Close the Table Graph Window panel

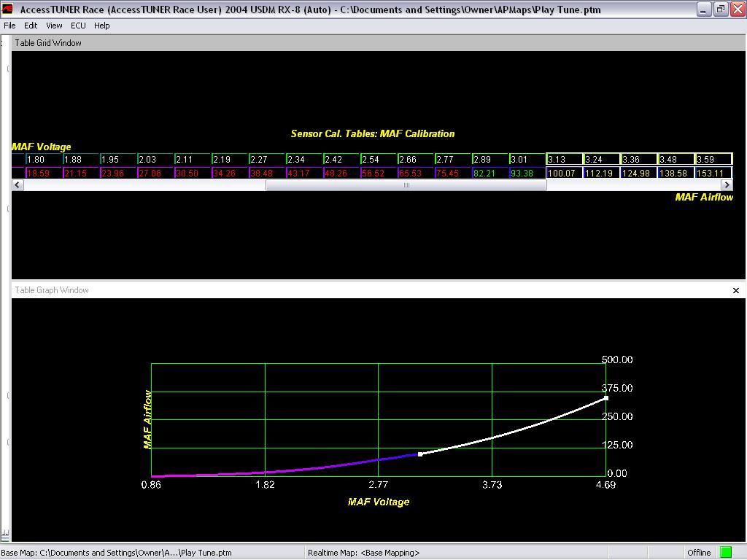pyautogui.click(x=735, y=290)
